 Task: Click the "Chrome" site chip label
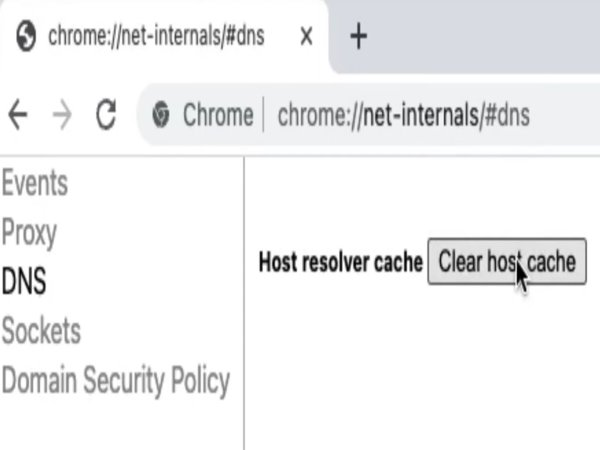(x=218, y=115)
